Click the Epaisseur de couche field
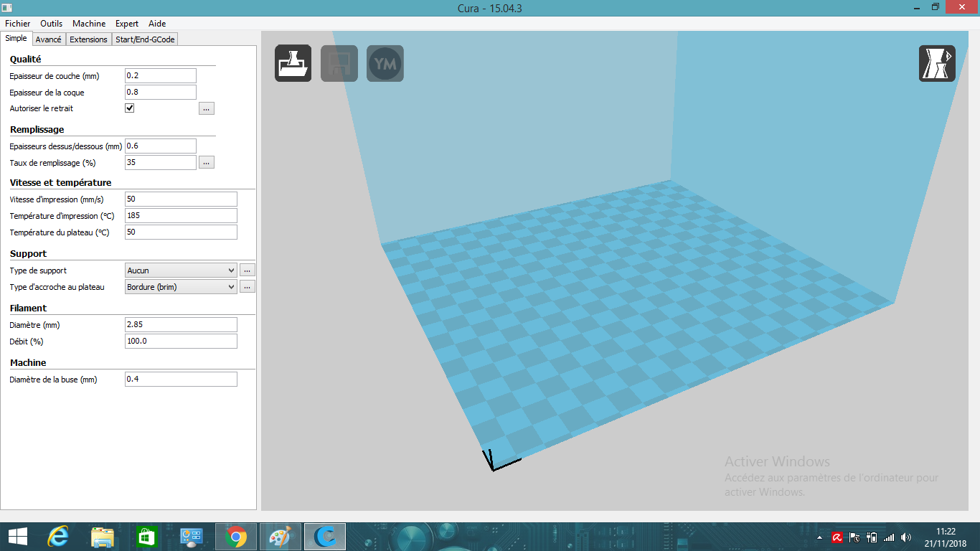Image resolution: width=980 pixels, height=551 pixels. point(161,76)
